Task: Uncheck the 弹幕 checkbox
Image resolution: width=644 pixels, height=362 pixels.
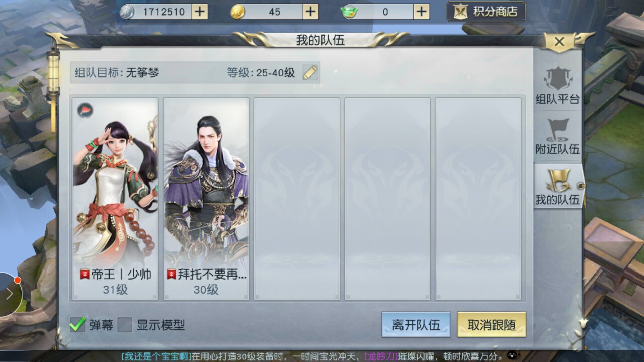Action: 77,325
